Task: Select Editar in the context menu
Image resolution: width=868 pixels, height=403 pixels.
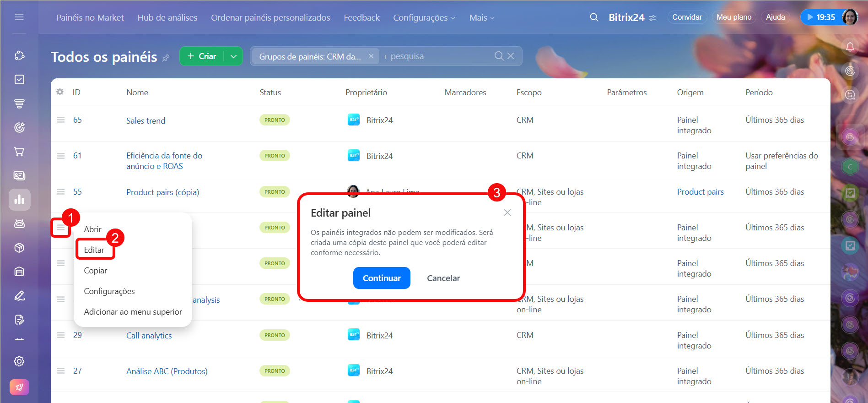Action: (94, 250)
